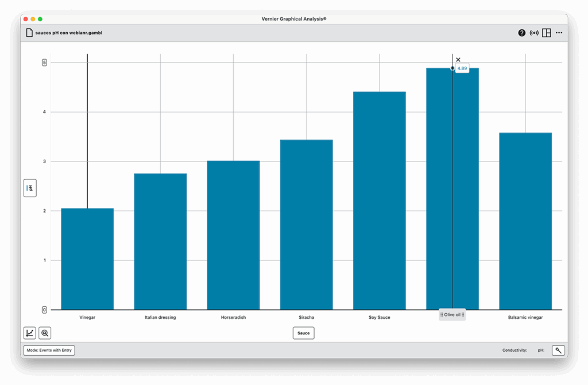Open the wrench sensor settings icon
This screenshot has height=385, width=588.
558,350
